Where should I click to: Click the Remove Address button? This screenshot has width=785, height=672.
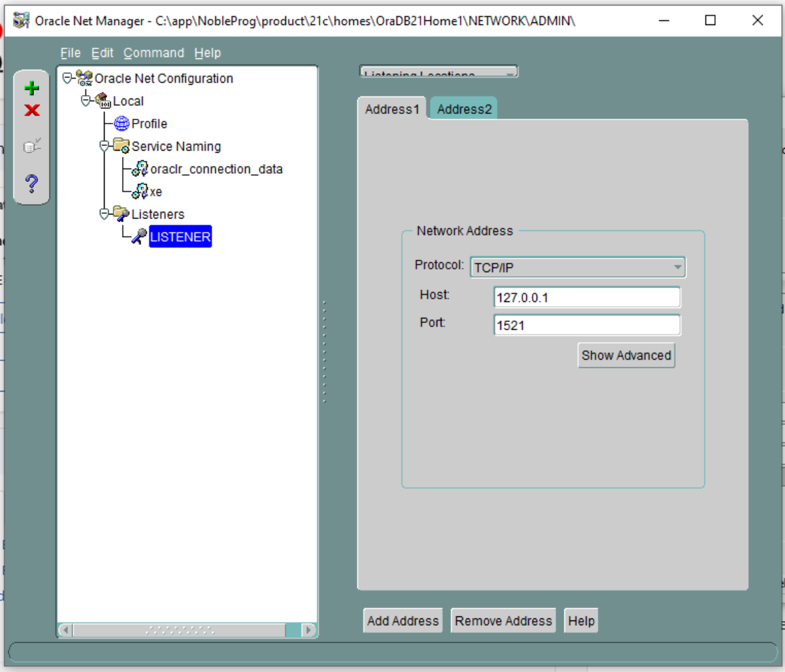click(x=503, y=620)
